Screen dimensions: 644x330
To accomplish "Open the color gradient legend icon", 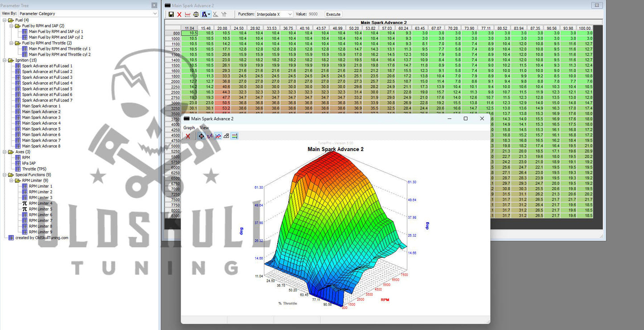I will (x=234, y=136).
